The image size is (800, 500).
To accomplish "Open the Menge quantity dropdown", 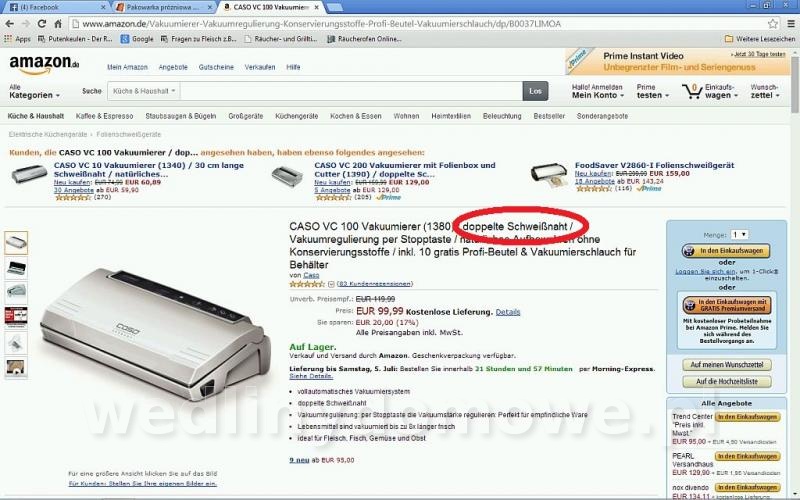I will pos(739,234).
